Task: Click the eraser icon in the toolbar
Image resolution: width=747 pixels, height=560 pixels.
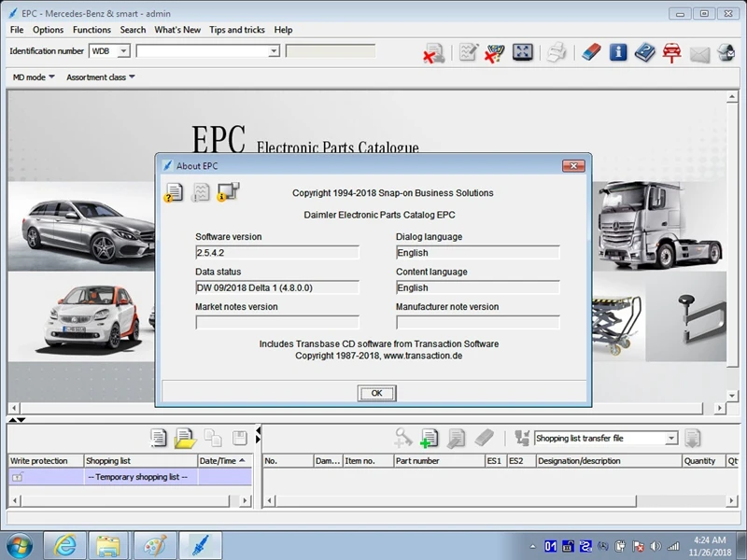Action: coord(589,52)
